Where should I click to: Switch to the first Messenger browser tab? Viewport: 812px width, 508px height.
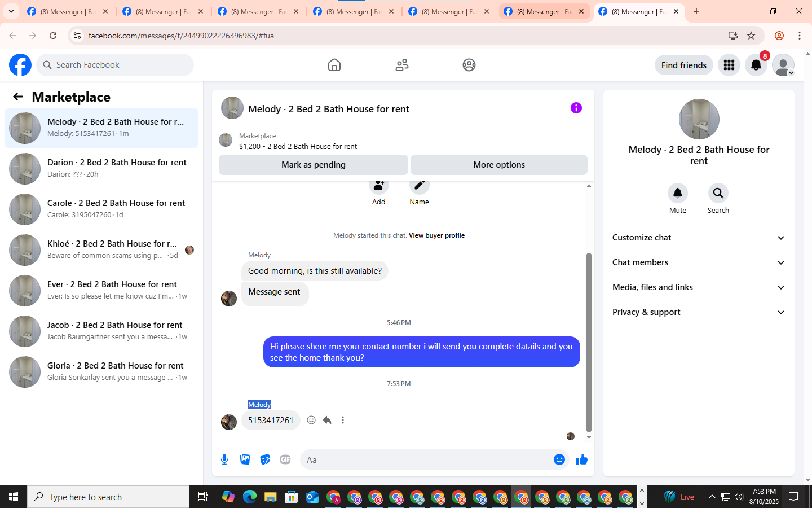68,11
